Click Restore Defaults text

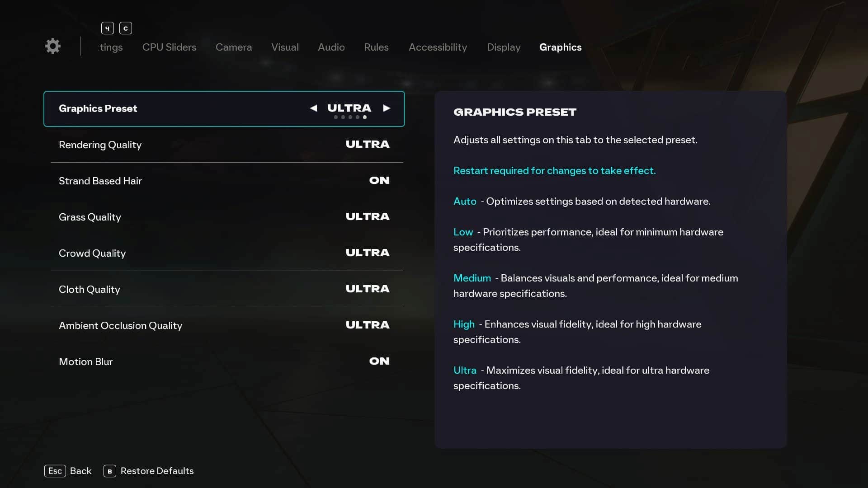point(157,471)
